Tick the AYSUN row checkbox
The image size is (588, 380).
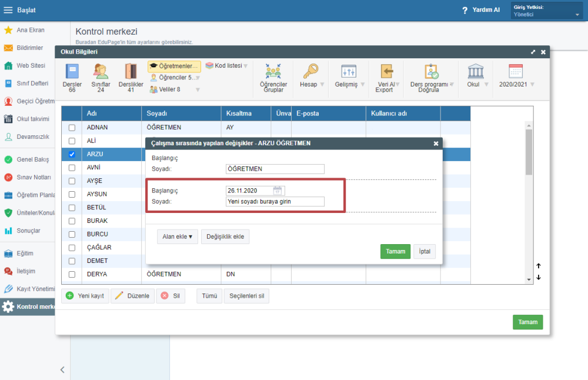(72, 194)
